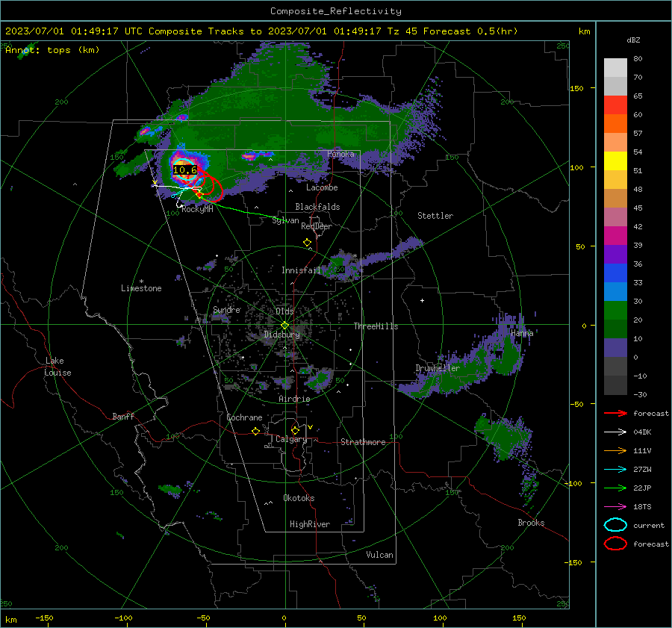This screenshot has width=672, height=628.
Task: Click the red forecast arrow in legend
Action: point(615,413)
